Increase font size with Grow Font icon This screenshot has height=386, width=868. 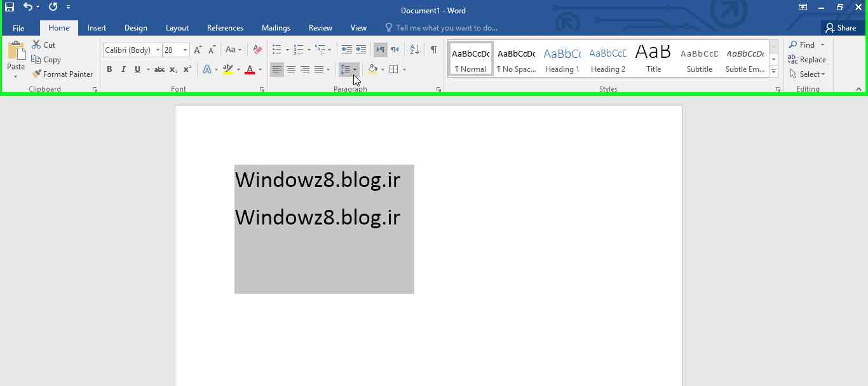point(198,50)
